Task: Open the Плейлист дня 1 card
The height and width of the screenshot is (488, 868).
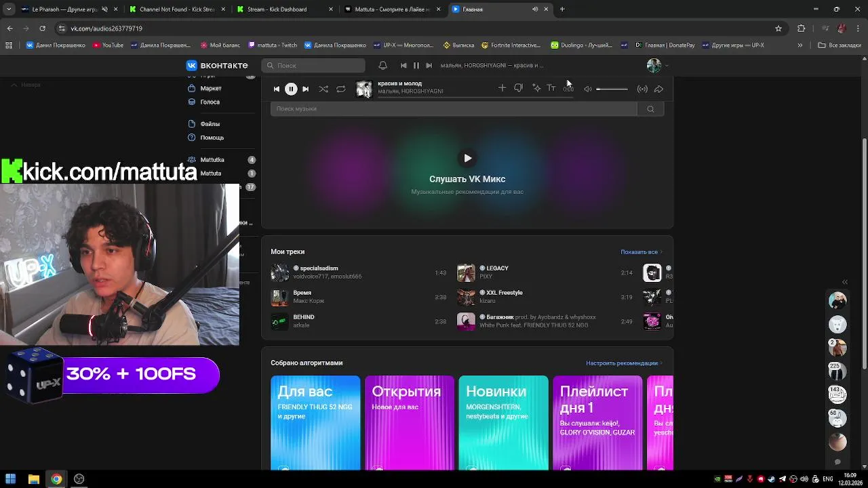Action: 597,423
